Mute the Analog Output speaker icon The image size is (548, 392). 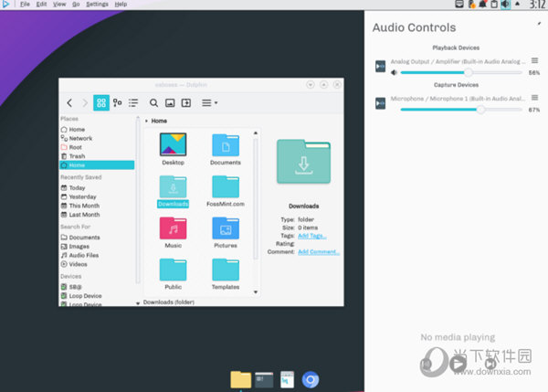click(395, 73)
